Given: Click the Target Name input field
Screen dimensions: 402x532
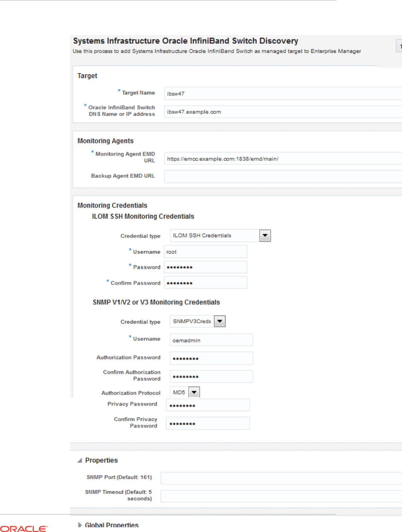Looking at the screenshot, I should (283, 94).
